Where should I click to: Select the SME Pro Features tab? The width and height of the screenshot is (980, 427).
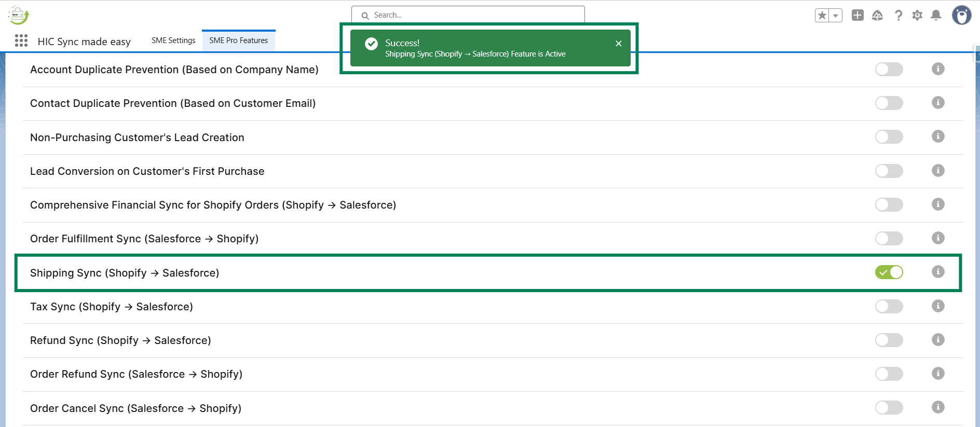(239, 40)
